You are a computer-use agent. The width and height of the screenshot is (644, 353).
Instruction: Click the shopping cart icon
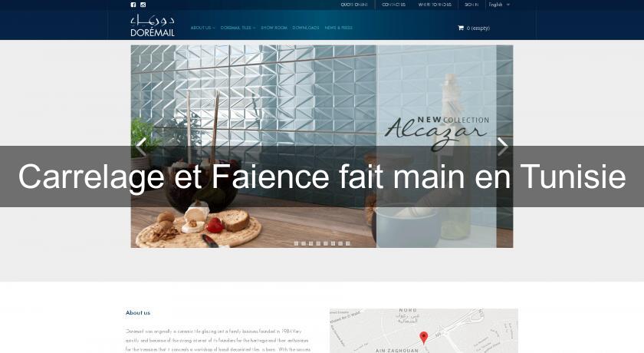coord(461,28)
